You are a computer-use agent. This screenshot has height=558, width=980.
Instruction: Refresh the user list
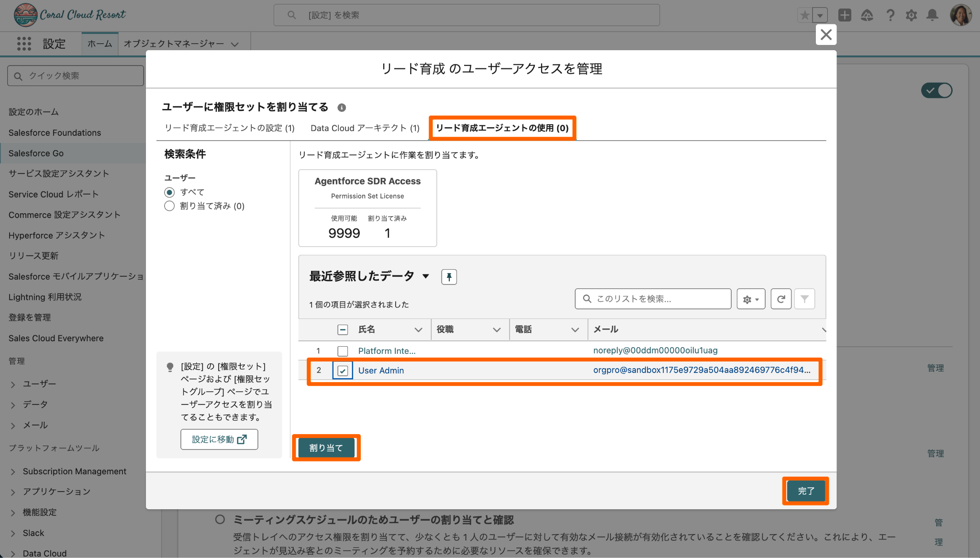(x=780, y=299)
